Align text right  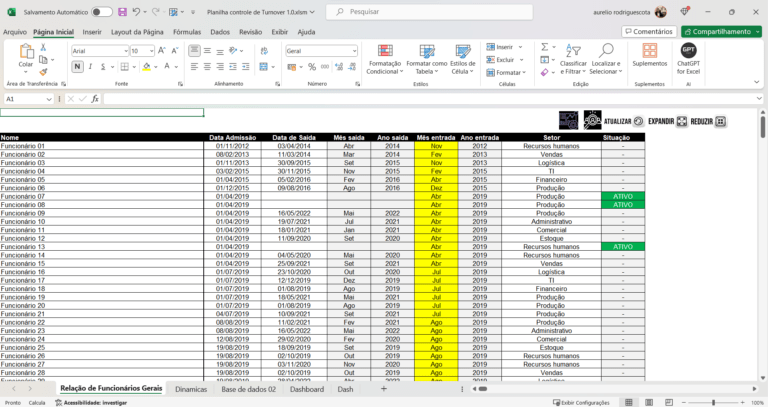(x=220, y=67)
